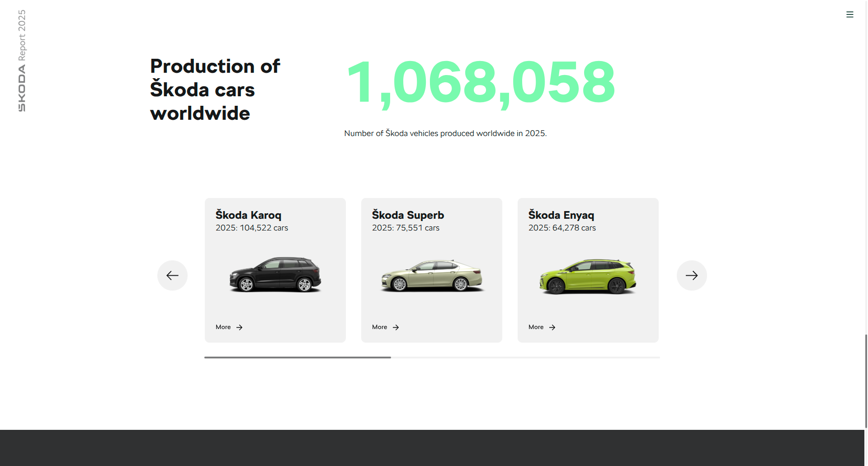Image resolution: width=868 pixels, height=466 pixels.
Task: Click the Škoda Enyaq card title
Action: (x=561, y=215)
